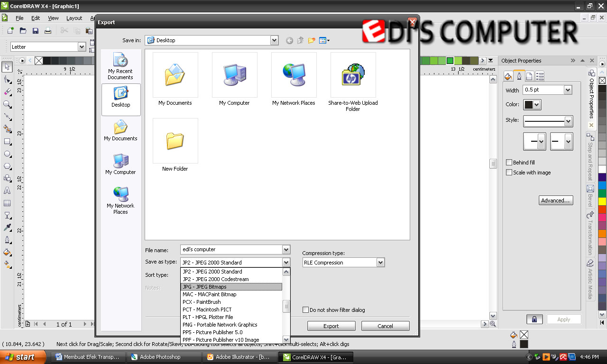Image resolution: width=607 pixels, height=364 pixels.
Task: Click the yellow swatch in color palette
Action: point(602,201)
